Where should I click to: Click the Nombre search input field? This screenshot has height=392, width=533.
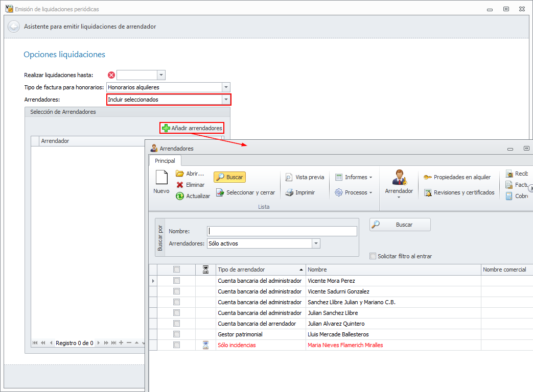point(282,231)
